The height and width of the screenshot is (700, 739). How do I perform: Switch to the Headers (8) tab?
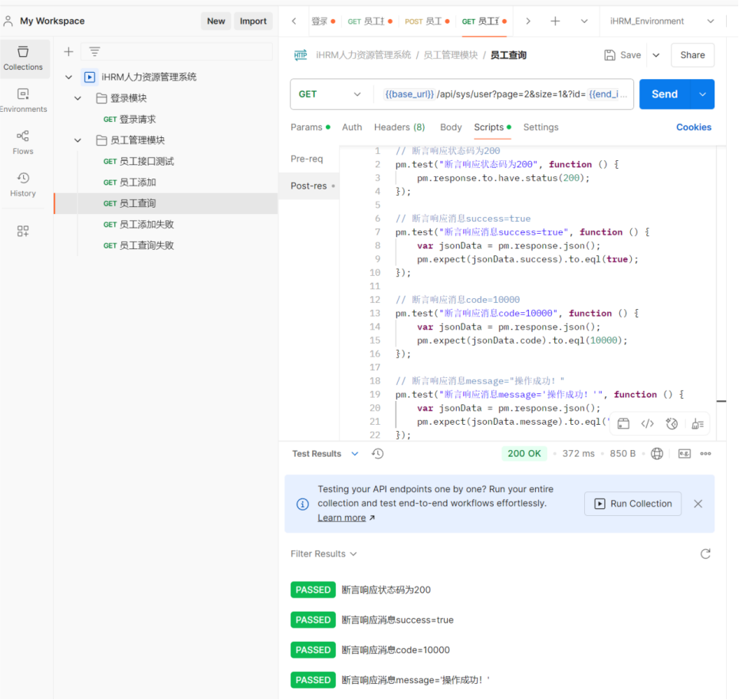(399, 127)
